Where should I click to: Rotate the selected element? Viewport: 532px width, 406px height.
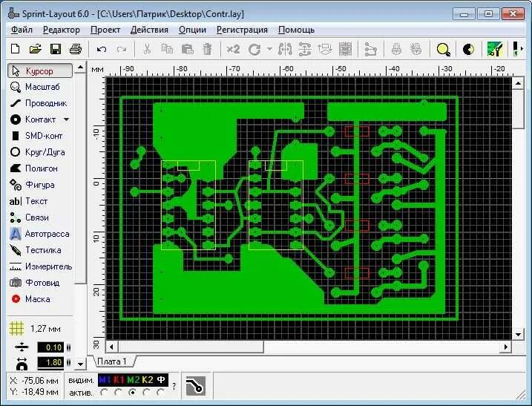[254, 50]
